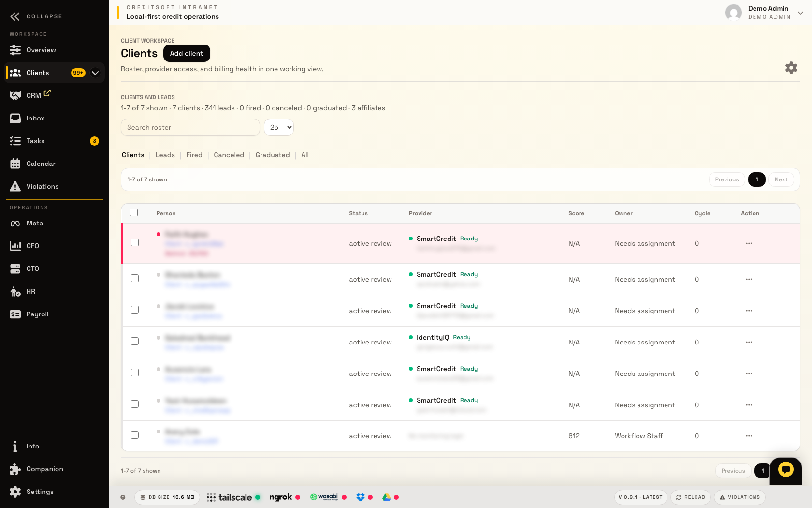Collapse the sidebar with double-chevron icon
Image resolution: width=812 pixels, height=508 pixels.
tap(15, 16)
